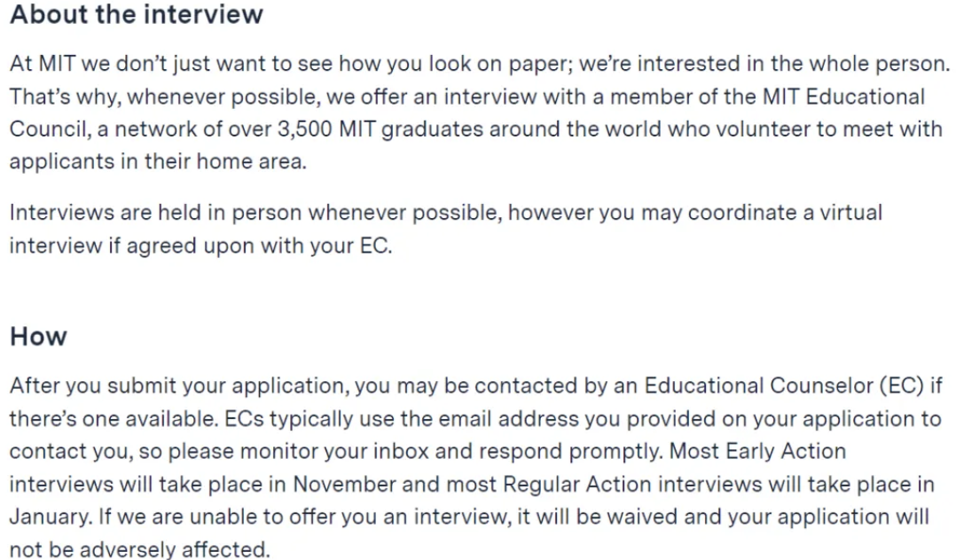Click the number '3,500' in the text
The width and height of the screenshot is (956, 560).
point(305,129)
